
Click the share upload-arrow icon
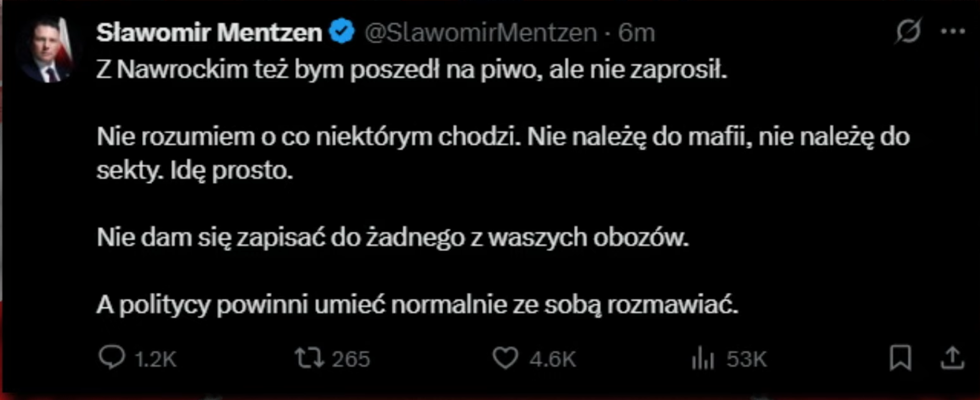[952, 358]
